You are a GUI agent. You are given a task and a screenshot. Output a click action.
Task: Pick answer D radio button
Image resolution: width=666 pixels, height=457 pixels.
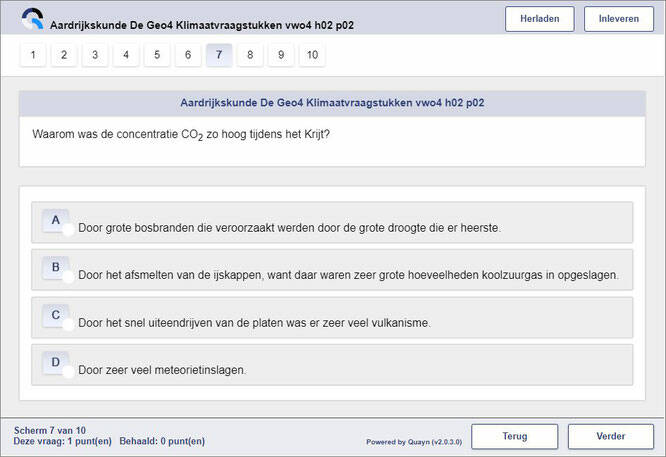[68, 372]
